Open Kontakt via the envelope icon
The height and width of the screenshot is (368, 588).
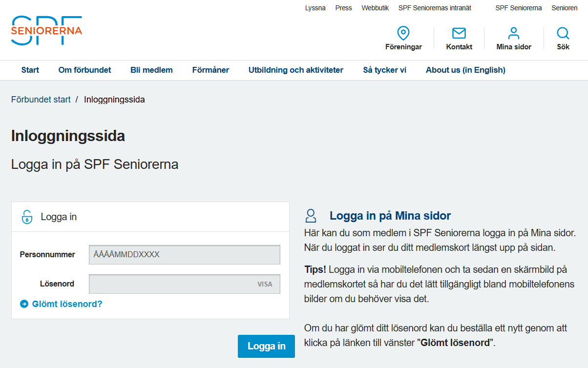tap(459, 33)
